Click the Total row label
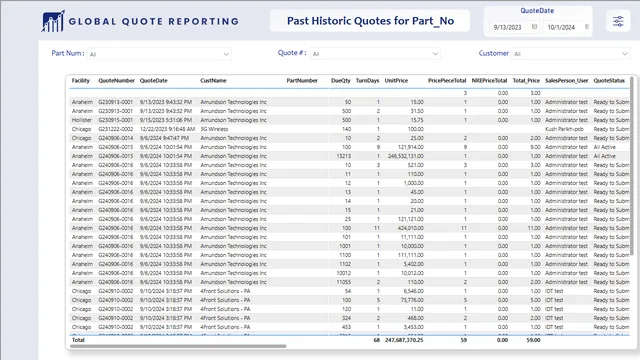This screenshot has height=360, width=640. coord(78,340)
